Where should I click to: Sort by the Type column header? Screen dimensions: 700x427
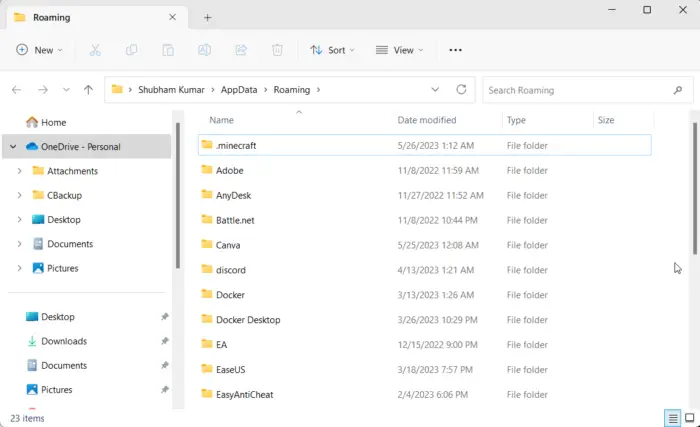click(x=516, y=120)
